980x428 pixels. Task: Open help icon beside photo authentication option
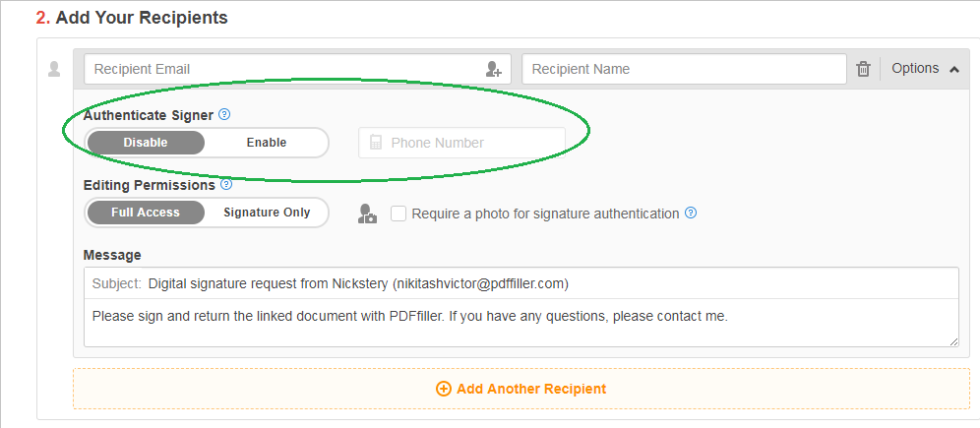coord(691,214)
